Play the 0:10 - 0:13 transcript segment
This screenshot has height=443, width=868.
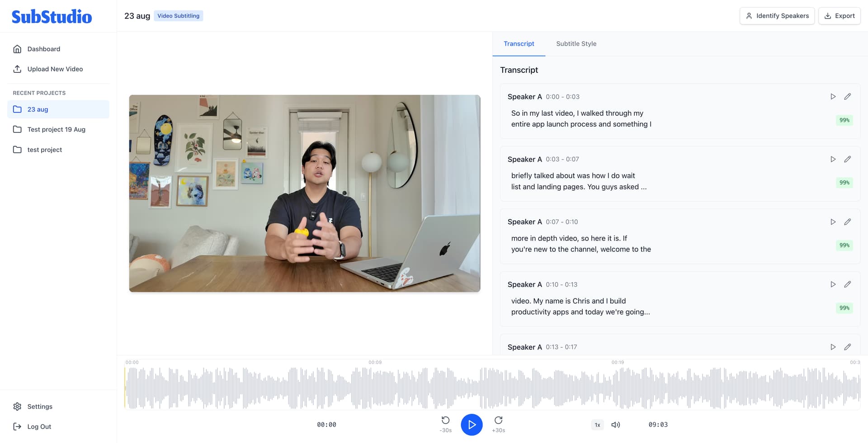pyautogui.click(x=833, y=284)
